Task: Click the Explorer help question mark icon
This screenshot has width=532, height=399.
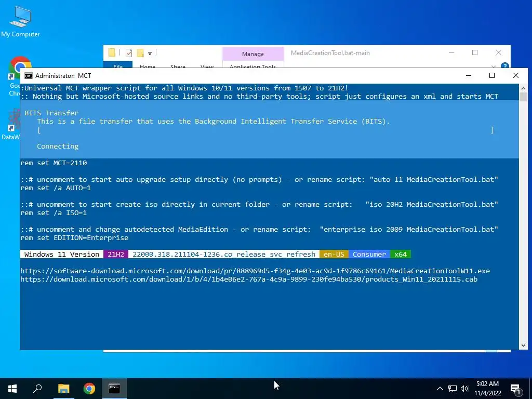Action: pos(504,66)
